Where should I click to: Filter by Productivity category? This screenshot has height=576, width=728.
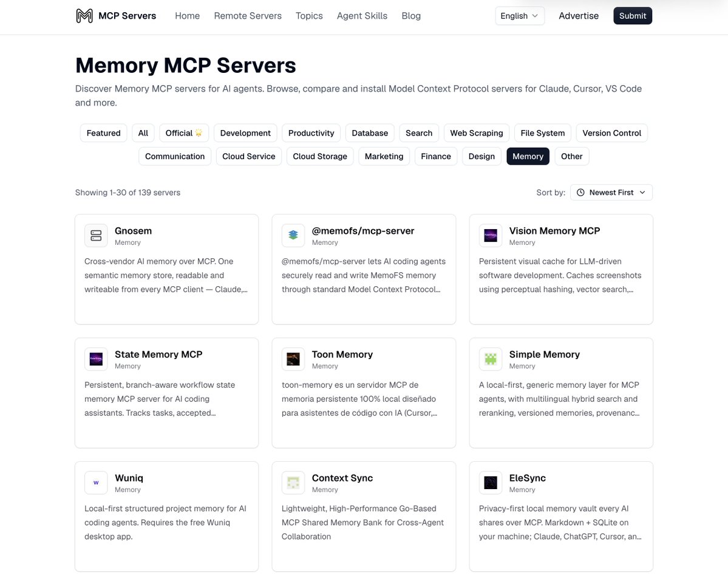[311, 133]
